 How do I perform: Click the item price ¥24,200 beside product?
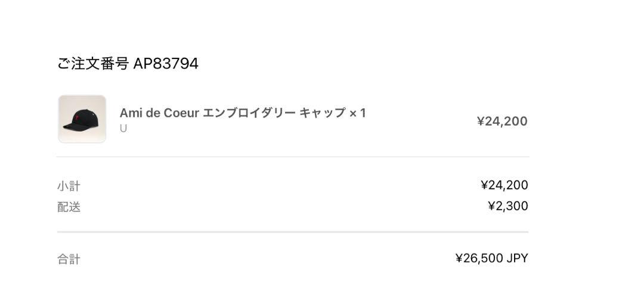502,122
